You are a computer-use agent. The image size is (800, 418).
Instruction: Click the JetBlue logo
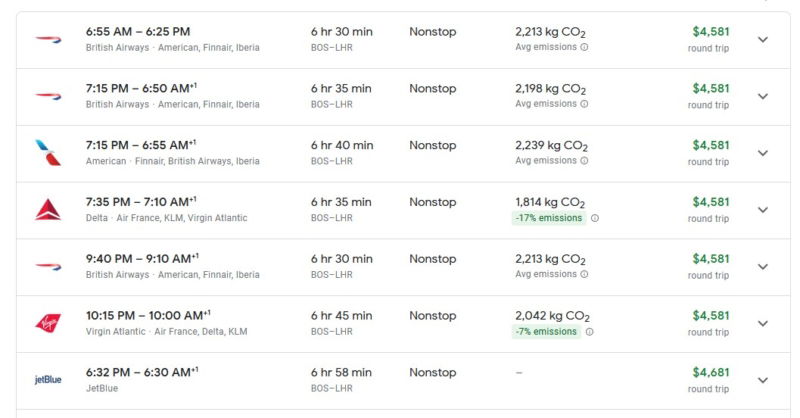(x=48, y=380)
